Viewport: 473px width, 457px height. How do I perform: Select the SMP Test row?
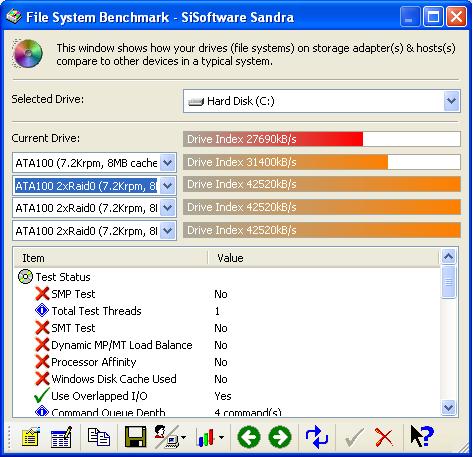pyautogui.click(x=227, y=294)
